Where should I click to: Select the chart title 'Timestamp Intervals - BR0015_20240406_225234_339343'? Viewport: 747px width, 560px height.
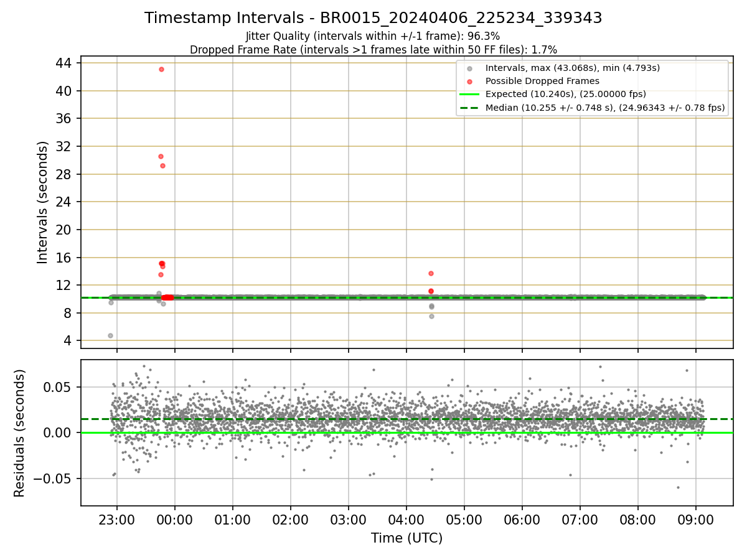click(x=374, y=18)
